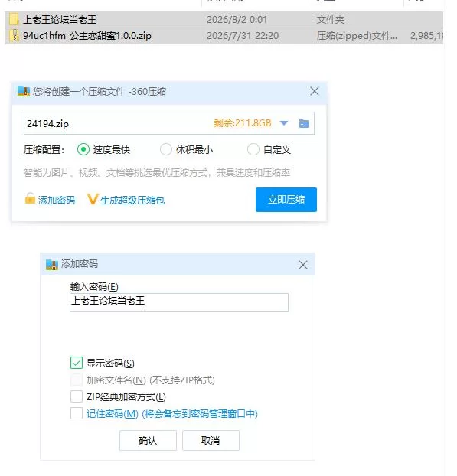Click the date 2026/8/2 0:01

237,20
